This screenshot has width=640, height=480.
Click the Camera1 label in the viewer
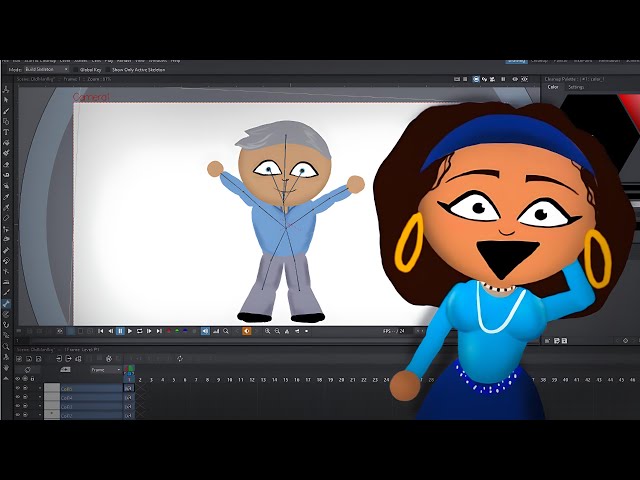point(91,97)
